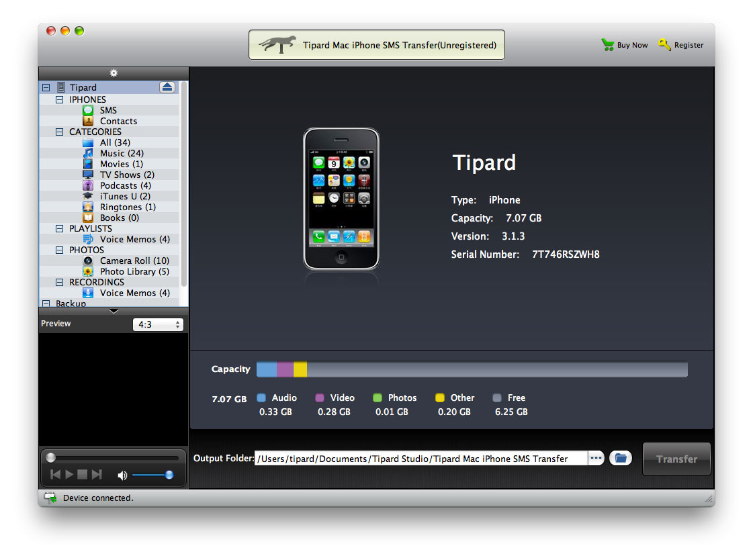
Task: Select the TV Shows (2) monitor icon
Action: coord(88,175)
